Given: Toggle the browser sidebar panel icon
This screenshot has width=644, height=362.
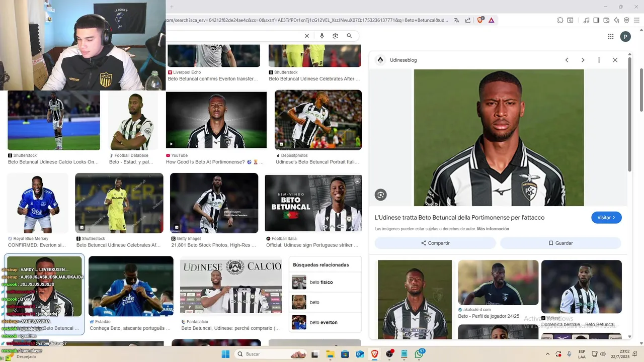Looking at the screenshot, I should [x=596, y=20].
